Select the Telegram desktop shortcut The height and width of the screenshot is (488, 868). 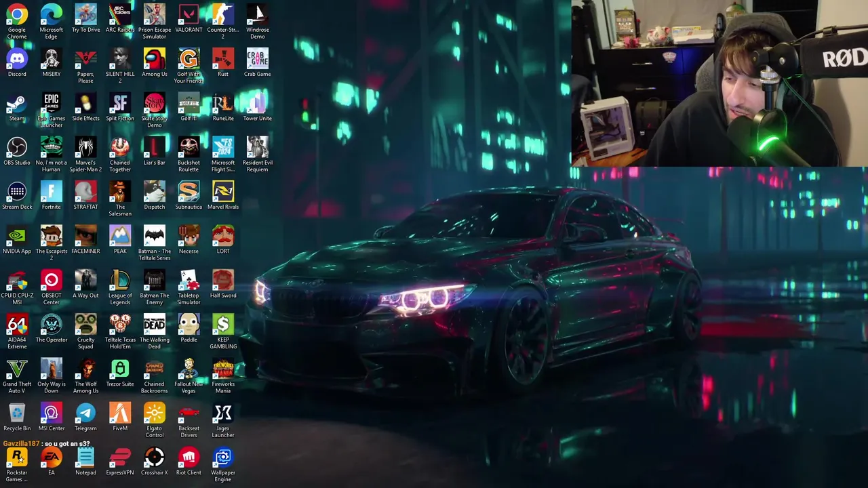[x=85, y=413]
